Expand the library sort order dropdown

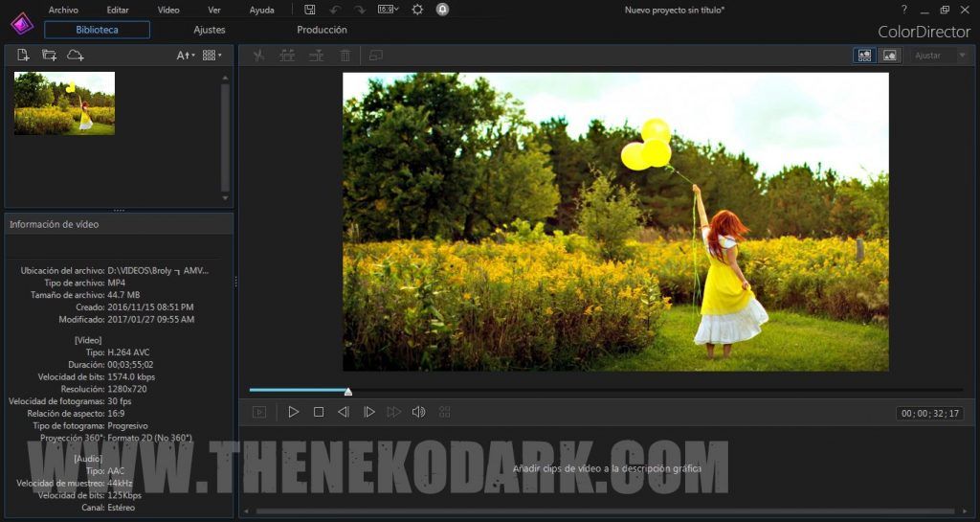pos(186,56)
